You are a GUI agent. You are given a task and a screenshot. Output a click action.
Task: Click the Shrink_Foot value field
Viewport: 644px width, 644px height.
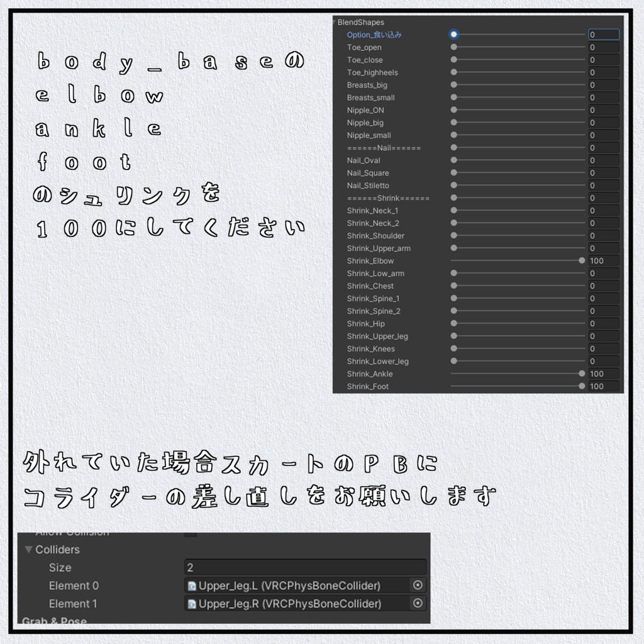pos(603,386)
